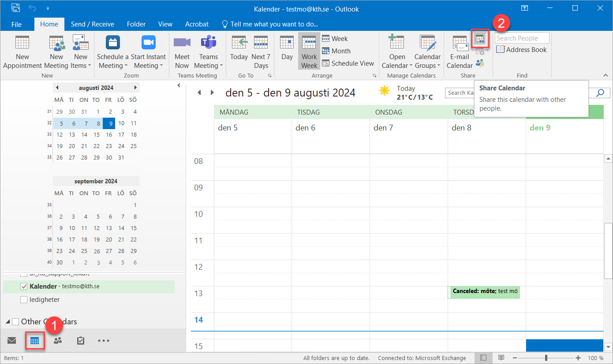Zoom out with minus button
This screenshot has height=364, width=613.
pyautogui.click(x=515, y=358)
